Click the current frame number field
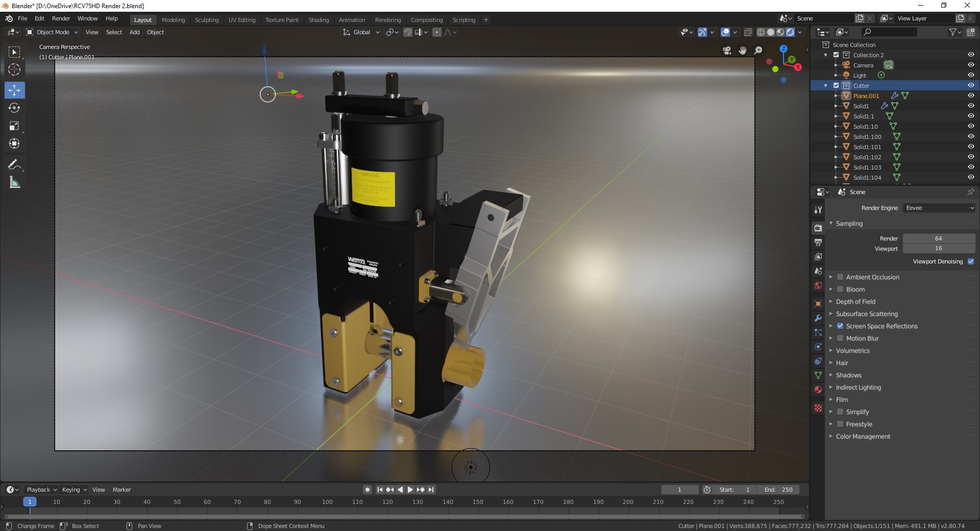The height and width of the screenshot is (531, 980). [679, 489]
